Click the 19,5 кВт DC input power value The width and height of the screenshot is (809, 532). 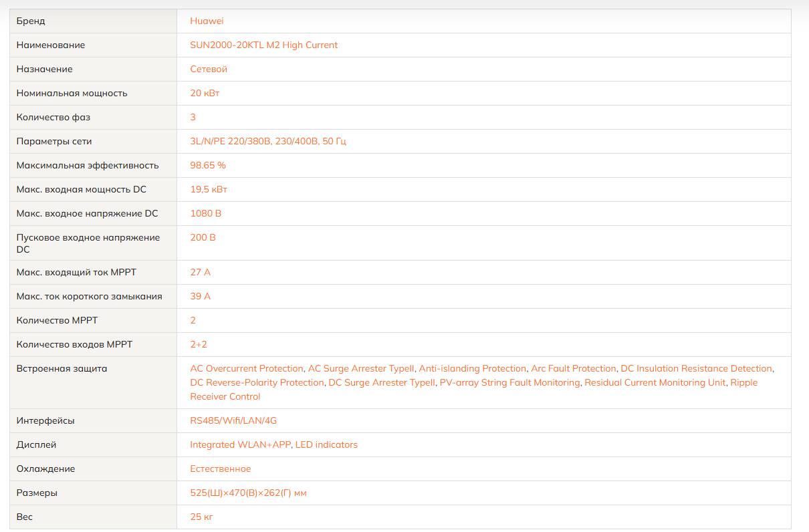[x=209, y=189]
